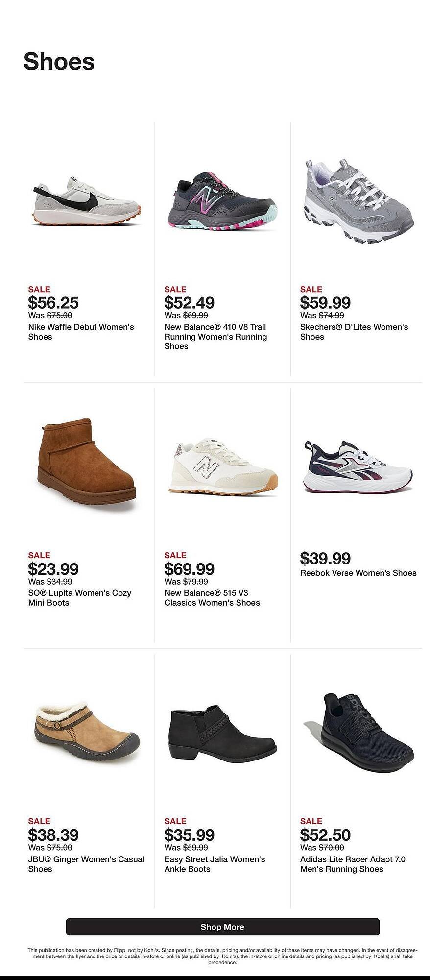Viewport: 430px width, 980px height.
Task: Click the Shoes page heading
Action: [x=60, y=61]
